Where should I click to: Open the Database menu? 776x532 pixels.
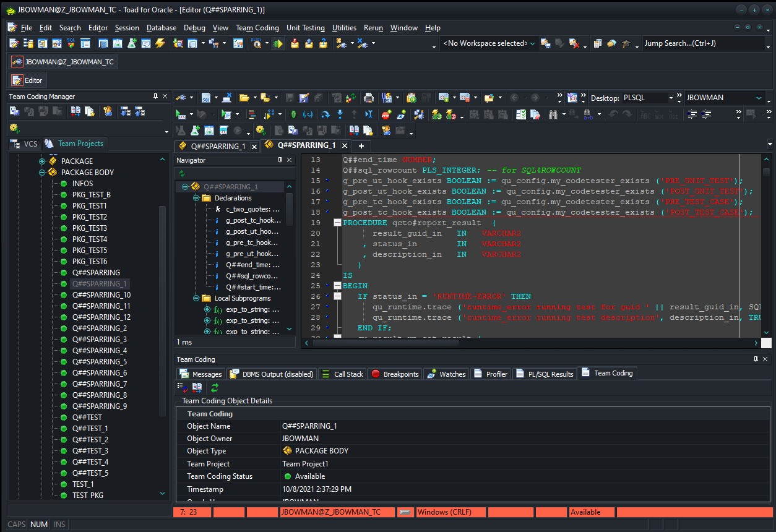point(161,27)
